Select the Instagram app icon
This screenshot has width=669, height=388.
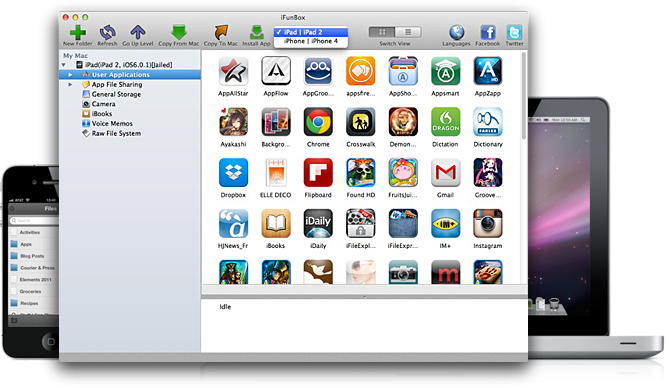pos(488,223)
